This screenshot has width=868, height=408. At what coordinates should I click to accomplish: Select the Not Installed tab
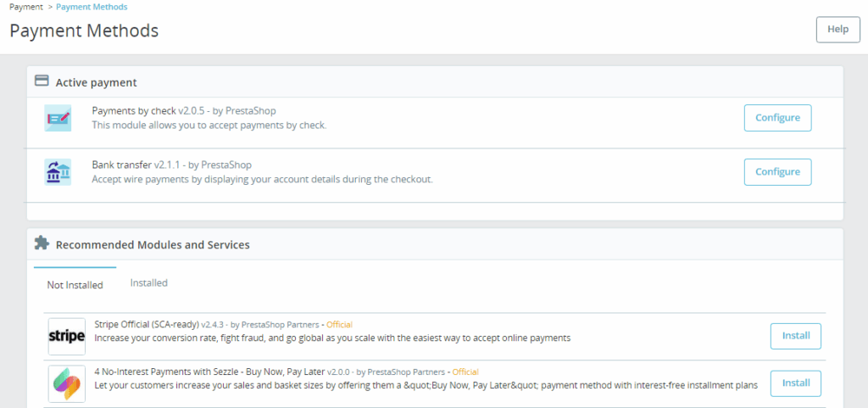[75, 285]
